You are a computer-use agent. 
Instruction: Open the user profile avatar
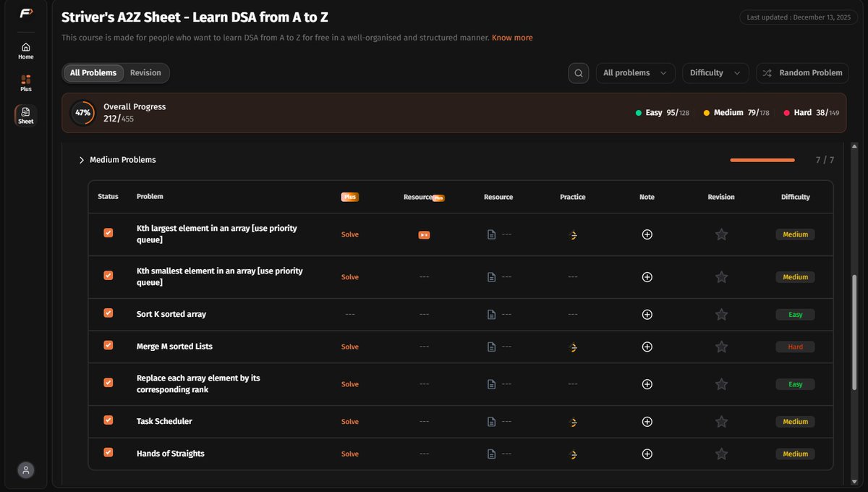tap(25, 470)
